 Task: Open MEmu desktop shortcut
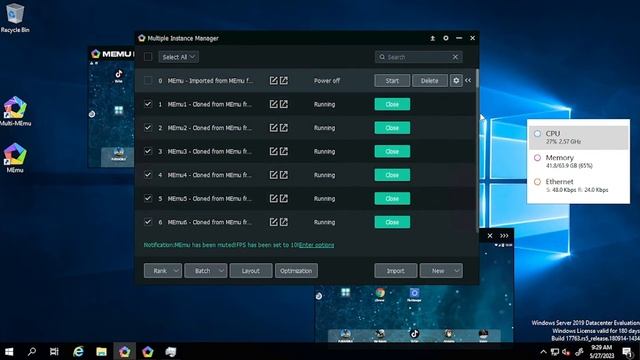tap(15, 158)
